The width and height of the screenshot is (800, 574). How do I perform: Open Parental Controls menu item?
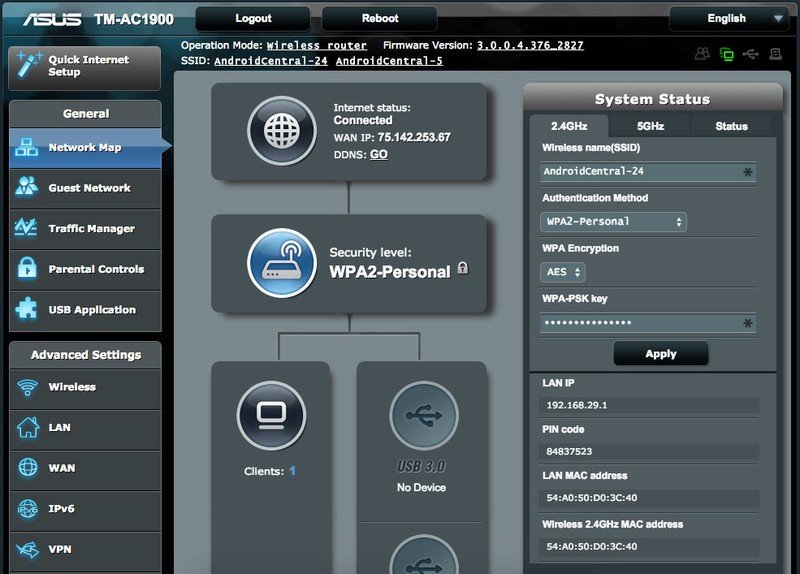[x=86, y=269]
